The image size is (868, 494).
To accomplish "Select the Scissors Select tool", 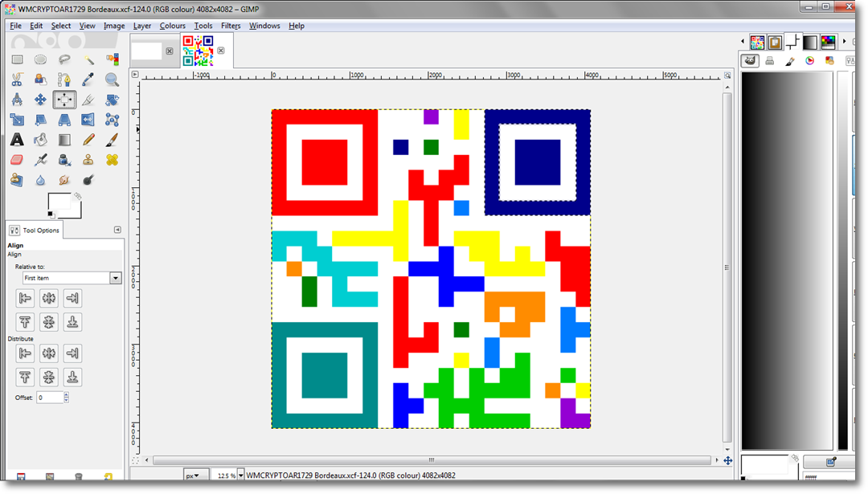I will click(x=17, y=80).
